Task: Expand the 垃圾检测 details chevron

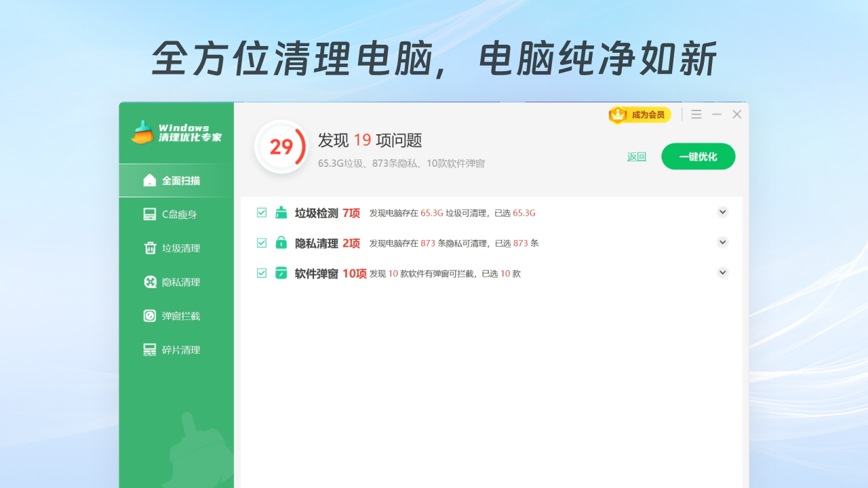Action: pos(722,212)
